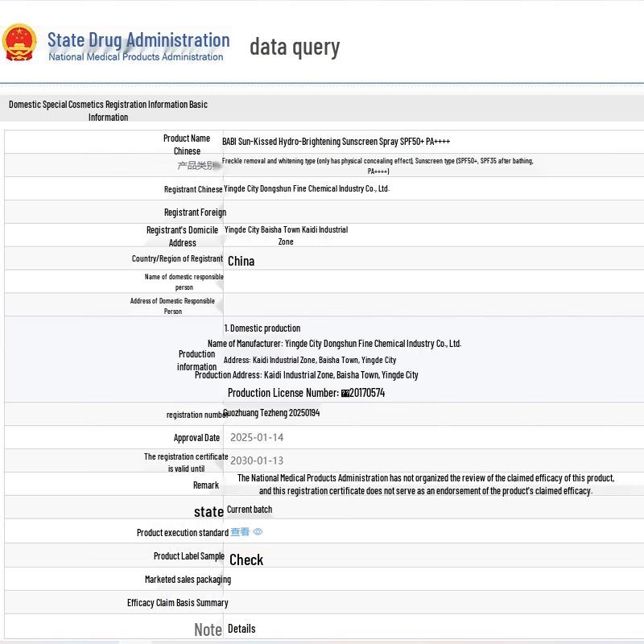Viewport: 644px width, 644px height.
Task: Click the Production information label
Action: (x=196, y=360)
